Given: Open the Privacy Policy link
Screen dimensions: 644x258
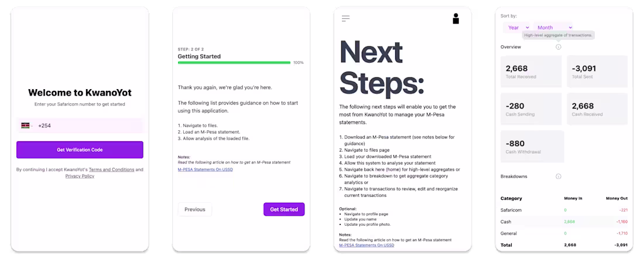Looking at the screenshot, I should [80, 176].
